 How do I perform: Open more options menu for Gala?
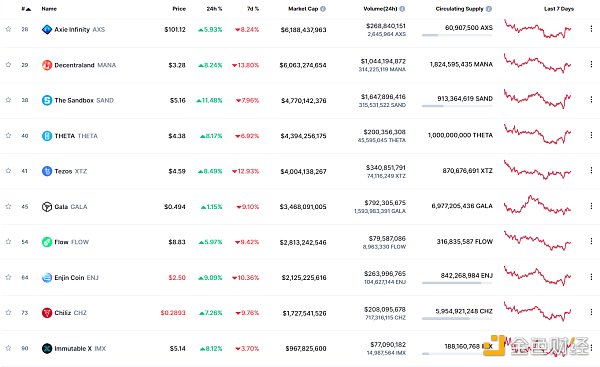click(591, 206)
